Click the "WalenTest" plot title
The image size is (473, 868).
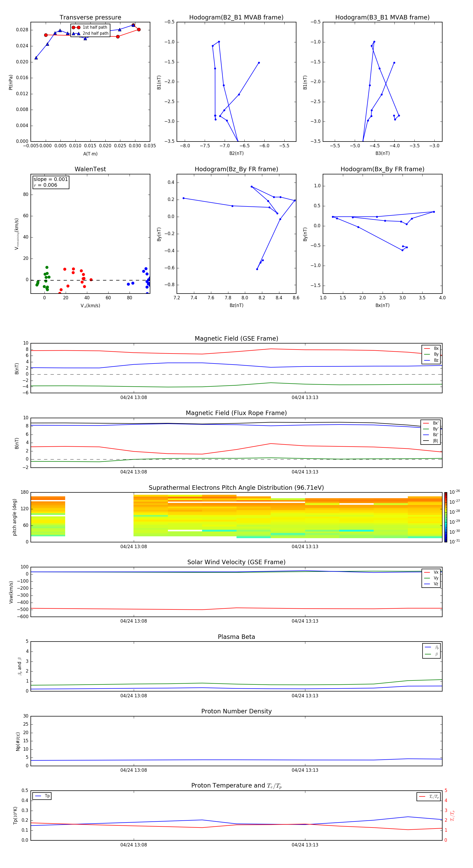click(90, 169)
